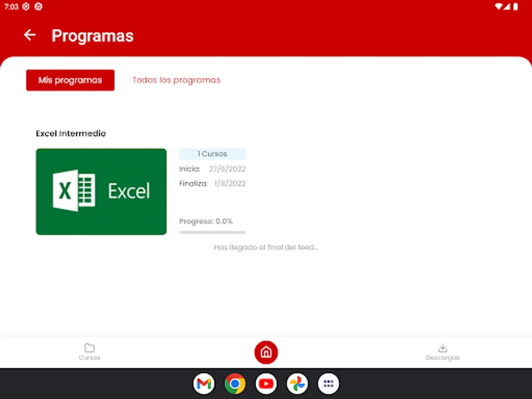Select the Excel Intermedio title

(x=71, y=133)
